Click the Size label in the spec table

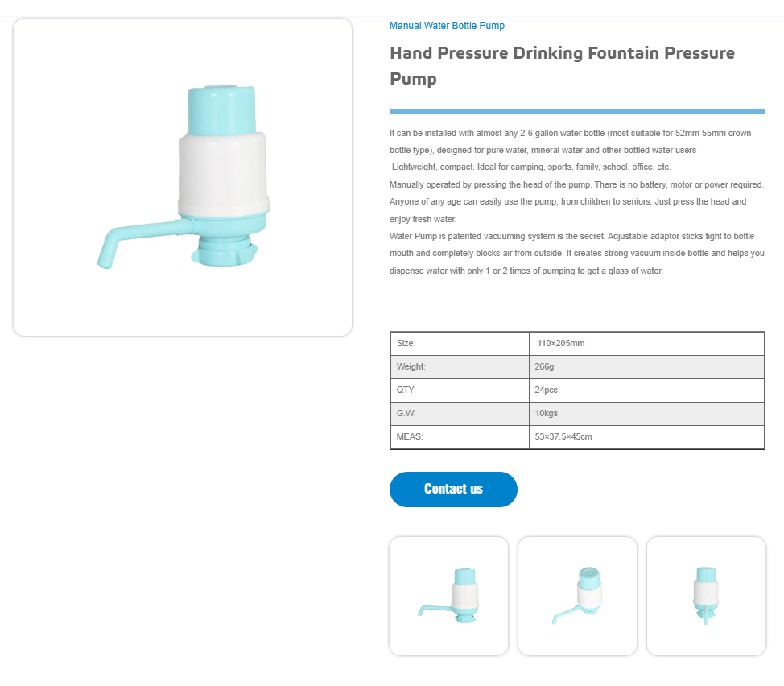click(406, 344)
